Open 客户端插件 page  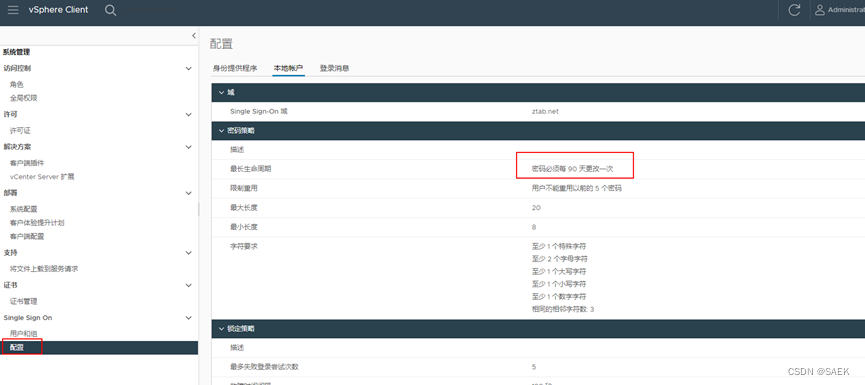[27, 163]
